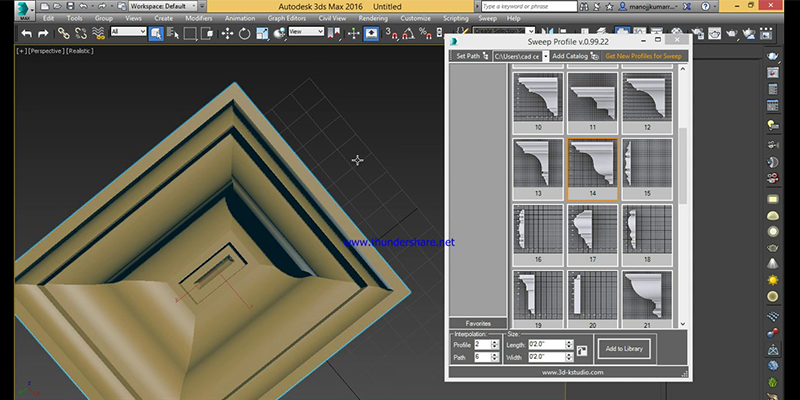
Task: Click the search keyword or phrase field
Action: click(529, 7)
